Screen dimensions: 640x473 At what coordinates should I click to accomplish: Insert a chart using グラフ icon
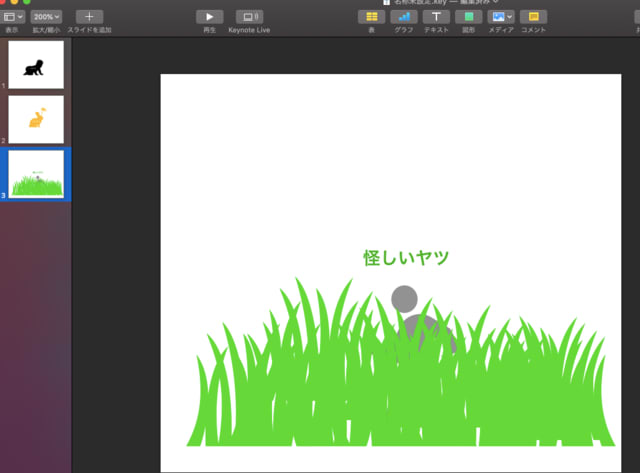click(404, 17)
